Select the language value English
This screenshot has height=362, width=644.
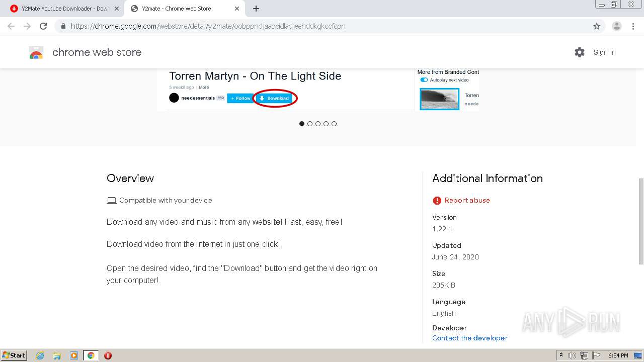(x=444, y=313)
